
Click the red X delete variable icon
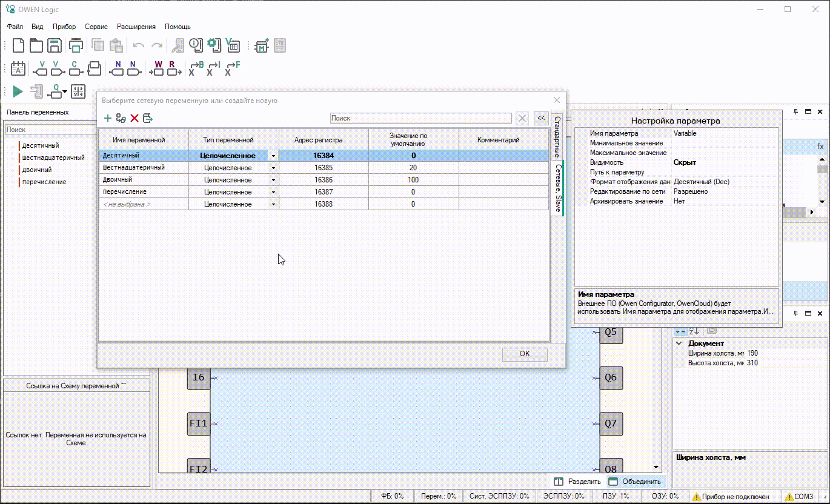[x=134, y=118]
